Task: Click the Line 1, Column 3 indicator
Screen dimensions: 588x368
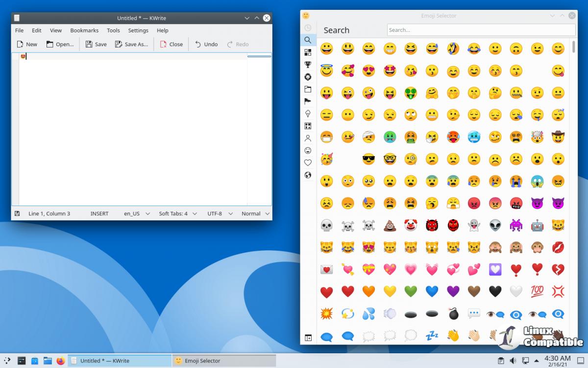Action: point(49,213)
